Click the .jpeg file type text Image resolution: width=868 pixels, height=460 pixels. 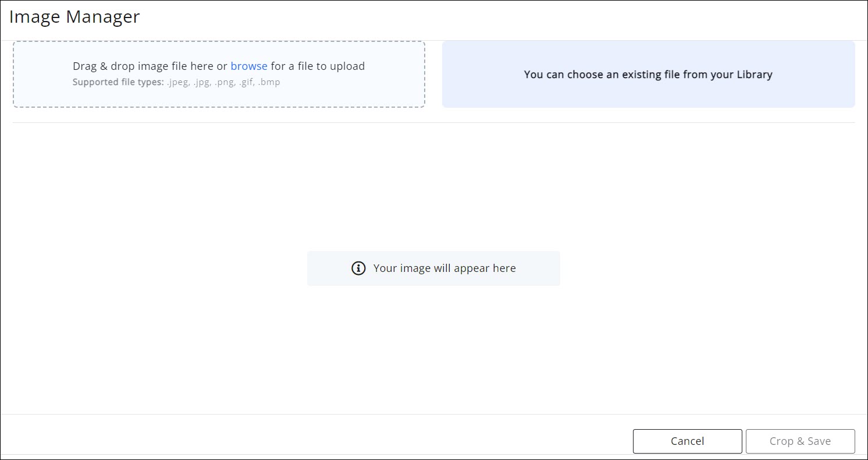[x=179, y=82]
